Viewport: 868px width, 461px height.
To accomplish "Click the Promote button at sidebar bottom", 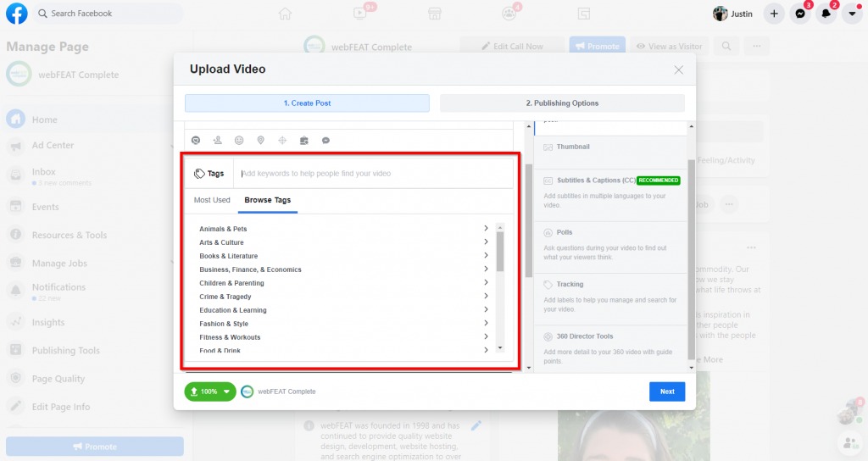I will [95, 447].
